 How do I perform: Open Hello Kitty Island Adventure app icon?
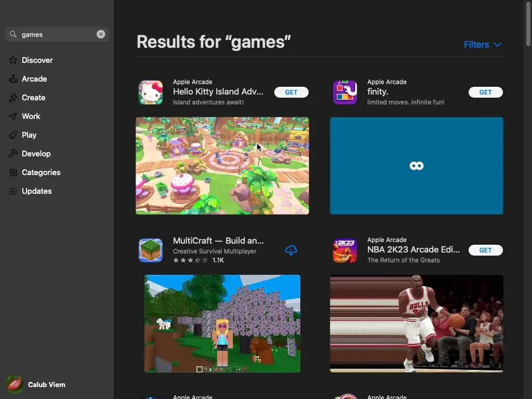[151, 92]
